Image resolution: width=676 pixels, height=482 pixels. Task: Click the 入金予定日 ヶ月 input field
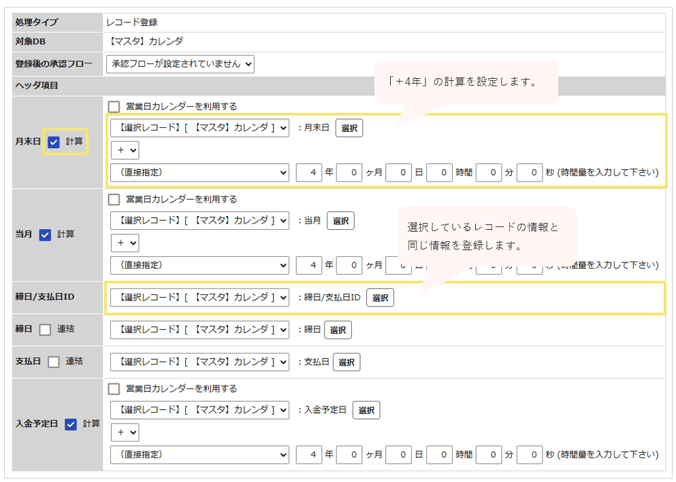pyautogui.click(x=349, y=454)
